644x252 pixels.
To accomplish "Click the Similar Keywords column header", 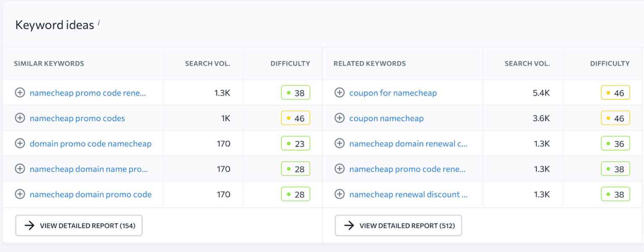I will tap(49, 64).
